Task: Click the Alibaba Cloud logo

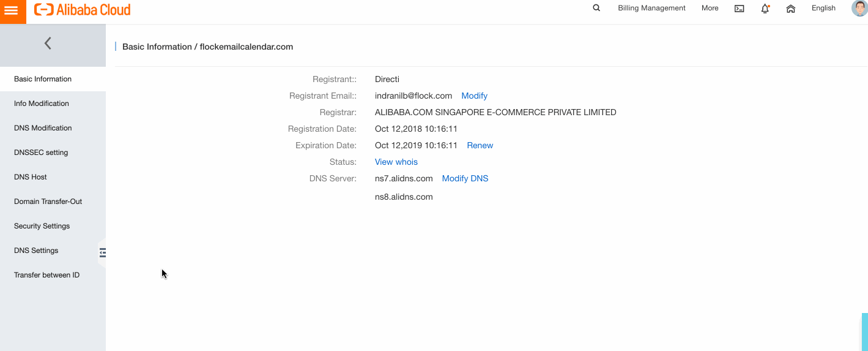Action: click(x=83, y=10)
